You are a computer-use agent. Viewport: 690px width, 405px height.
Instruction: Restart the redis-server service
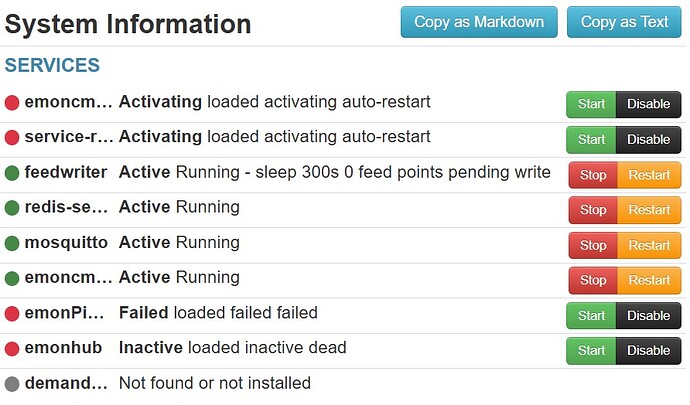tap(649, 210)
